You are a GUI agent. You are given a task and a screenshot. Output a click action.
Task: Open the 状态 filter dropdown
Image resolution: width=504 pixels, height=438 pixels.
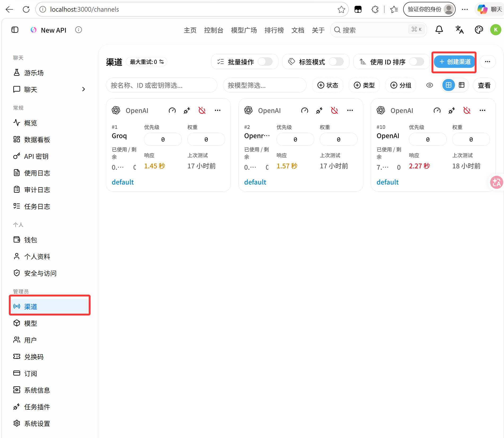coord(328,85)
